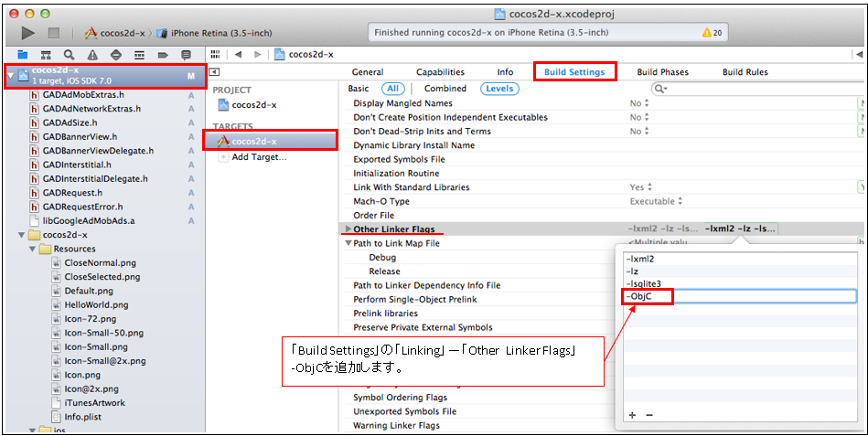Open the Build Phases tab

click(662, 72)
